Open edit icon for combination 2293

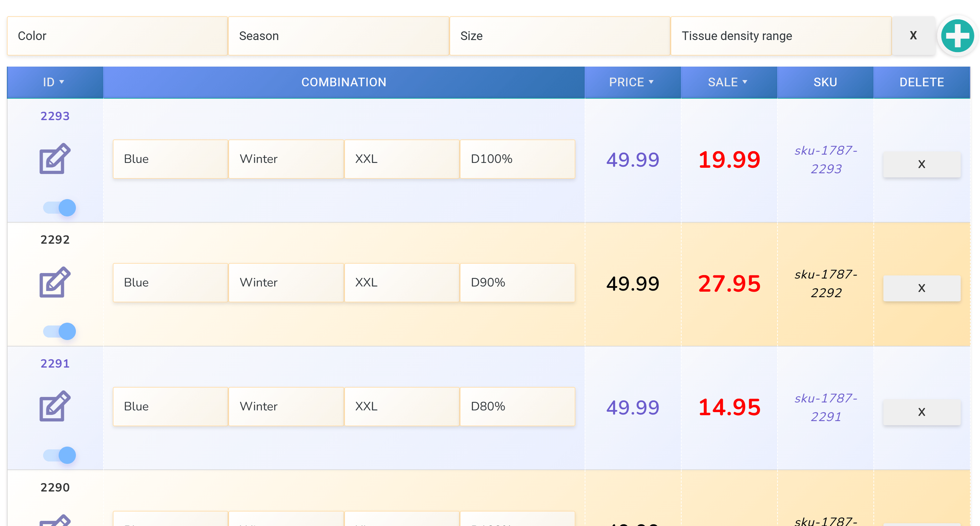55,159
